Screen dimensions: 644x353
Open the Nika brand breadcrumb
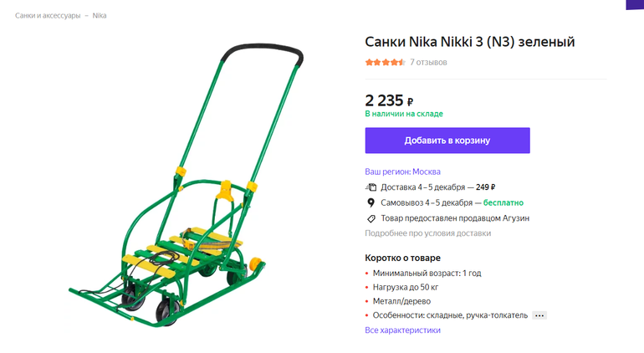[100, 16]
